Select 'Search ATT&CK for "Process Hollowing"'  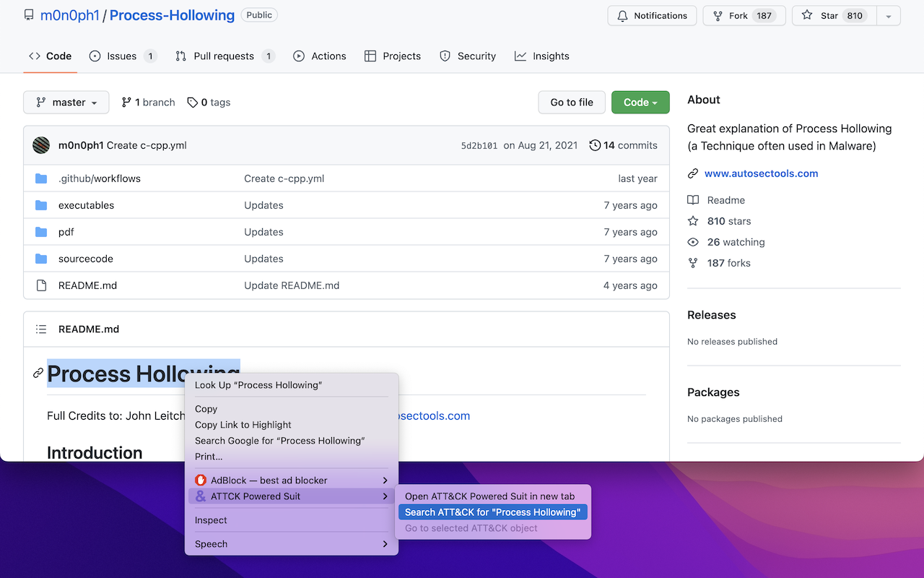coord(493,512)
